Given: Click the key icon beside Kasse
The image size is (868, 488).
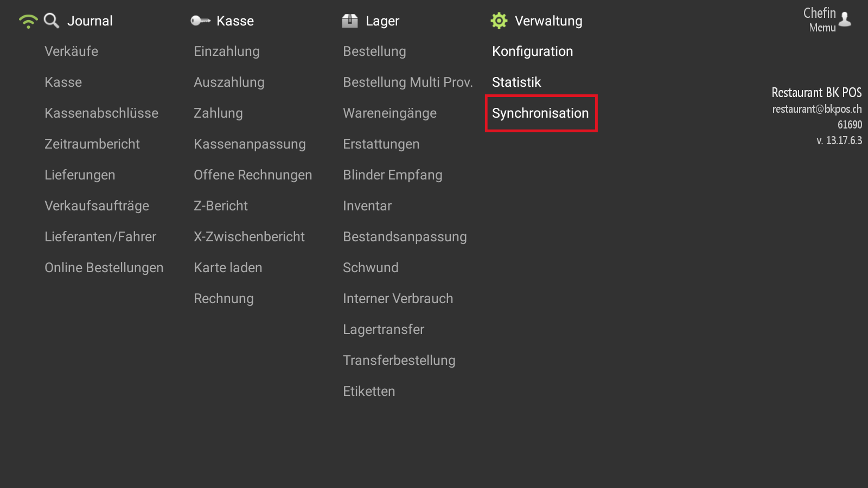Looking at the screenshot, I should click(200, 21).
